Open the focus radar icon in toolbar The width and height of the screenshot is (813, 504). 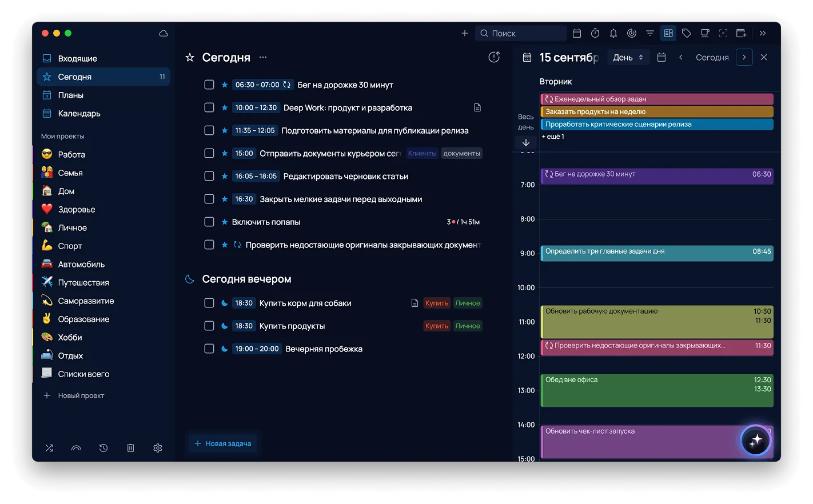click(x=632, y=33)
